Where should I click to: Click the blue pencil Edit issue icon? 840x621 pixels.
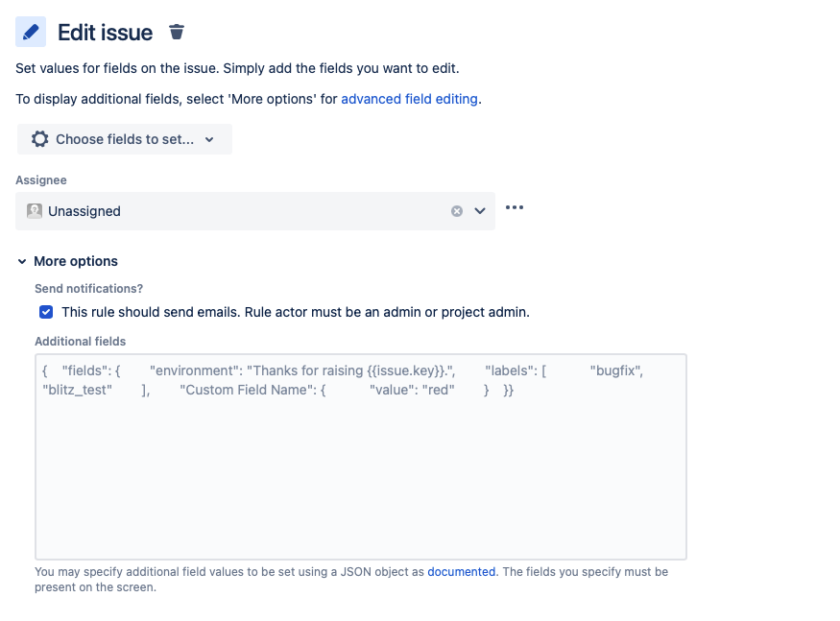[31, 32]
